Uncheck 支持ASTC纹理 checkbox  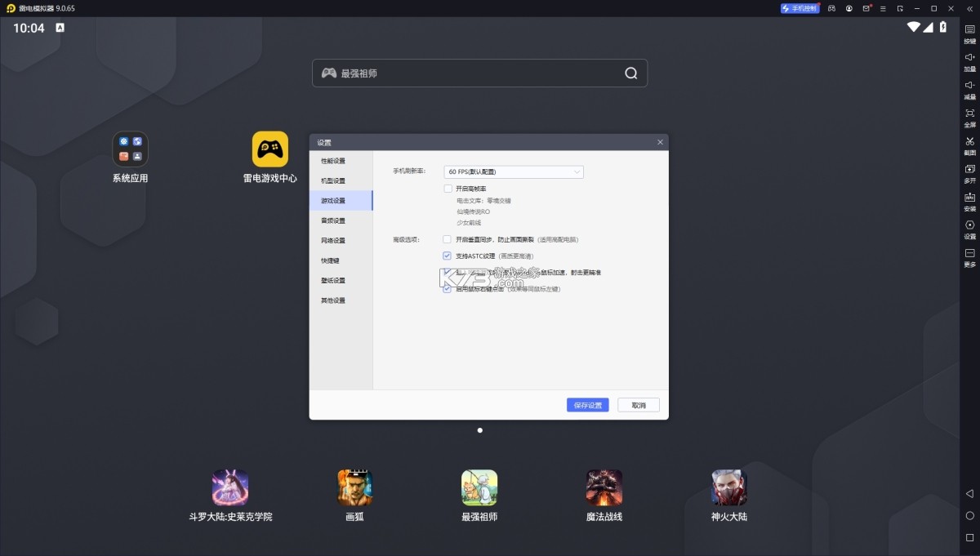point(448,256)
